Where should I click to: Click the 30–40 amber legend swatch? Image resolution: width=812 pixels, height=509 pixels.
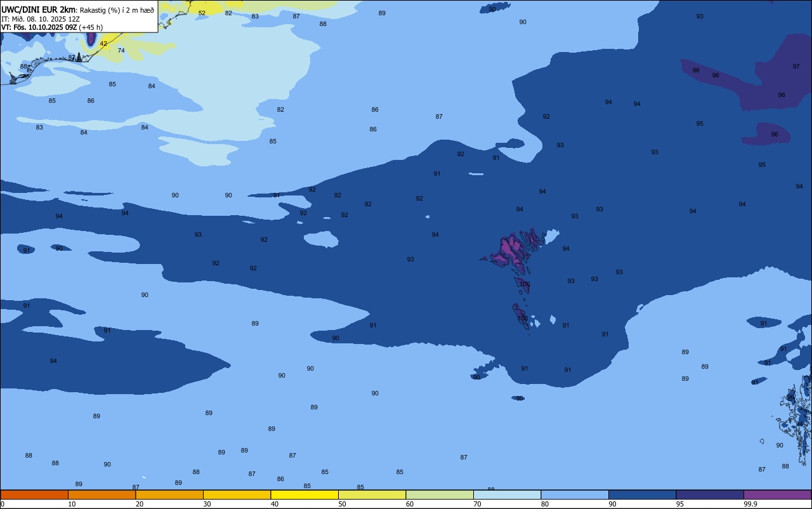click(x=237, y=494)
